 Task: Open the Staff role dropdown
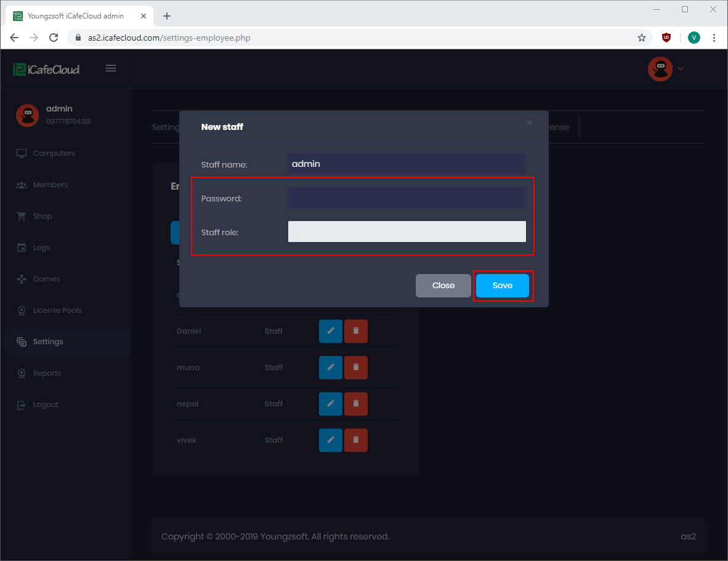pos(406,232)
